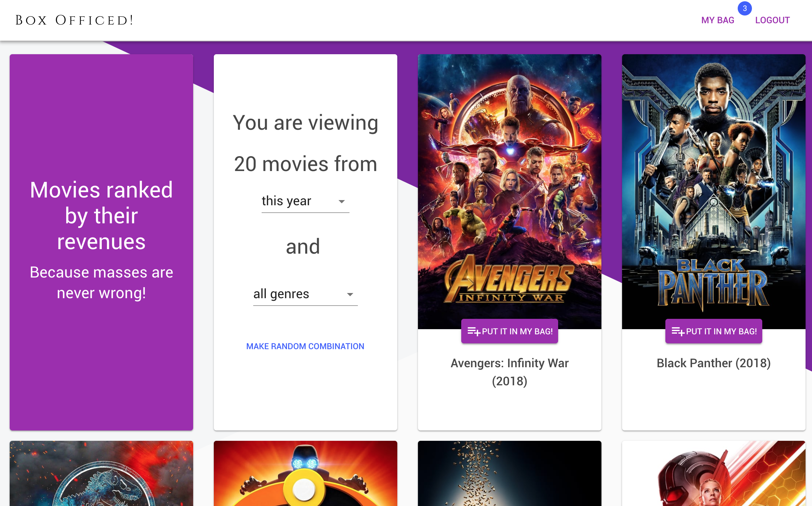This screenshot has height=506, width=812.
Task: Click the Jurassic World dinosaur poster
Action: click(101, 473)
